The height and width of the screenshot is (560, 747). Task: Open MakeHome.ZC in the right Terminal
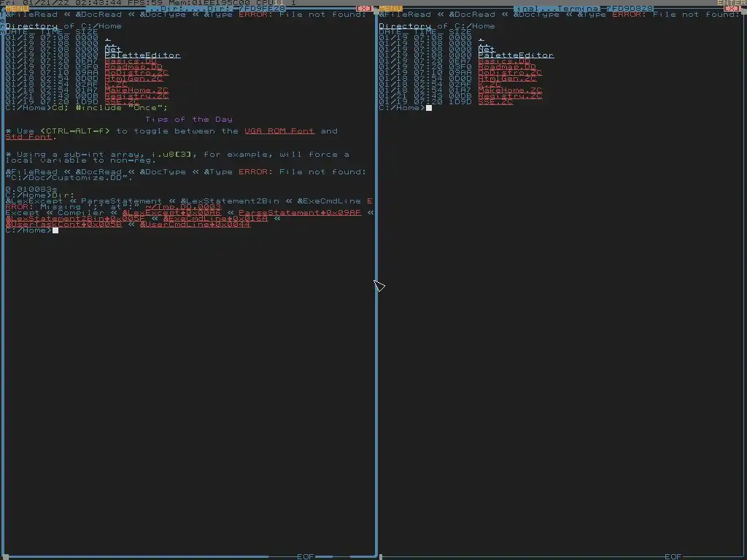click(x=510, y=90)
